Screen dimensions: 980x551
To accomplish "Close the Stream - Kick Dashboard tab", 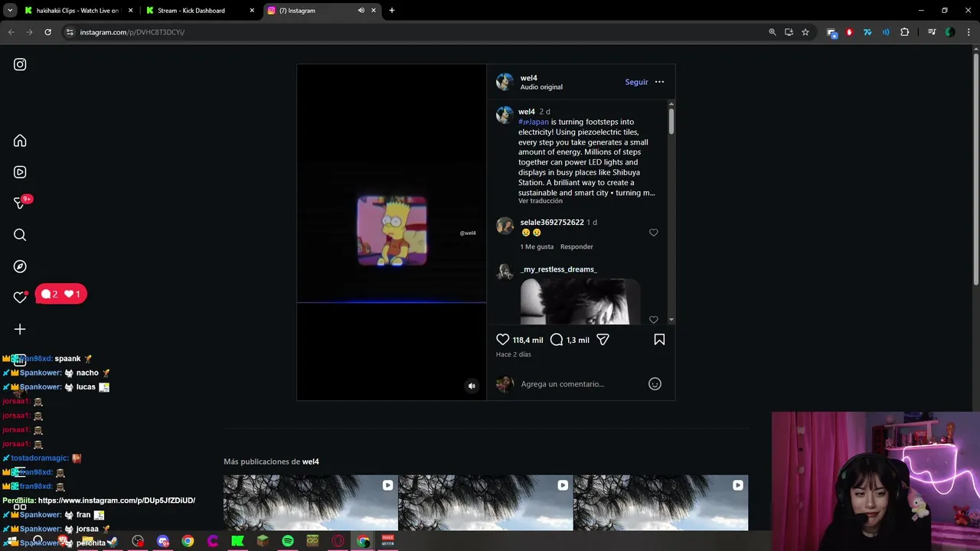I will coord(251,11).
